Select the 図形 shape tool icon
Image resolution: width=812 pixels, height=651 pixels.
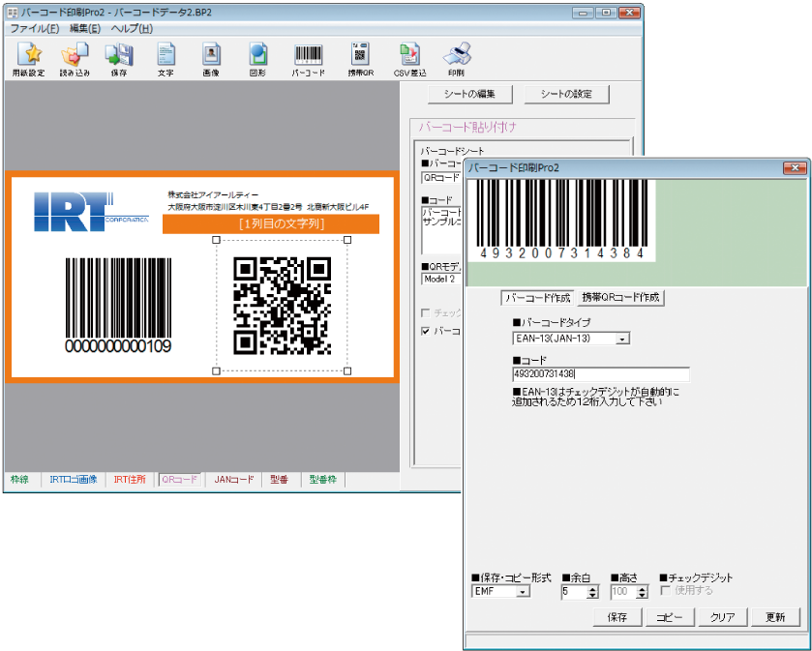pos(257,56)
